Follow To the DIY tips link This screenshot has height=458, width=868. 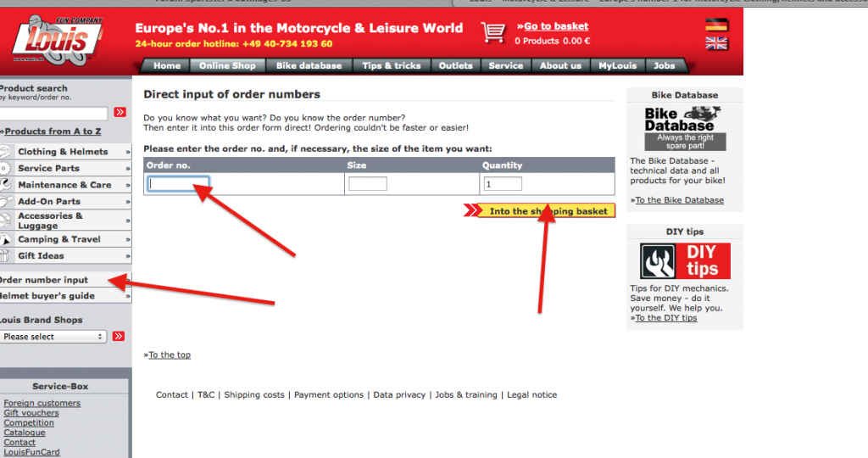[666, 318]
